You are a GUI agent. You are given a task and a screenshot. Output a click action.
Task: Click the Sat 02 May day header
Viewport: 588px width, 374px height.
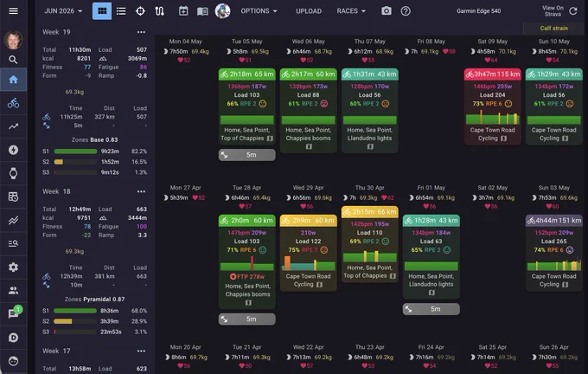click(x=493, y=187)
